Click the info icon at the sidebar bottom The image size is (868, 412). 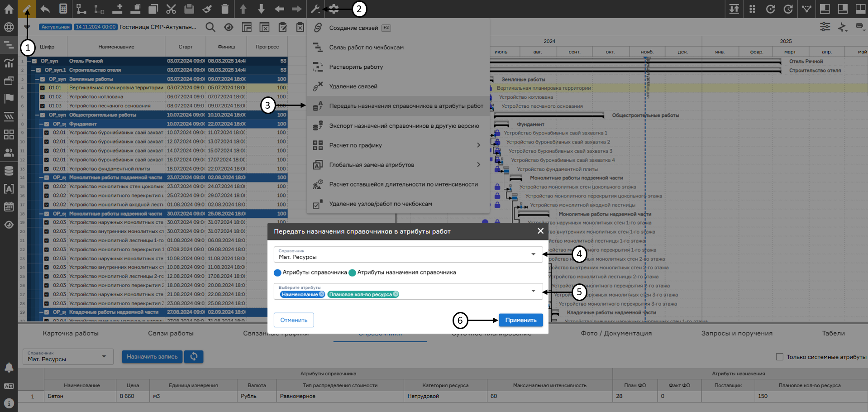click(9, 403)
